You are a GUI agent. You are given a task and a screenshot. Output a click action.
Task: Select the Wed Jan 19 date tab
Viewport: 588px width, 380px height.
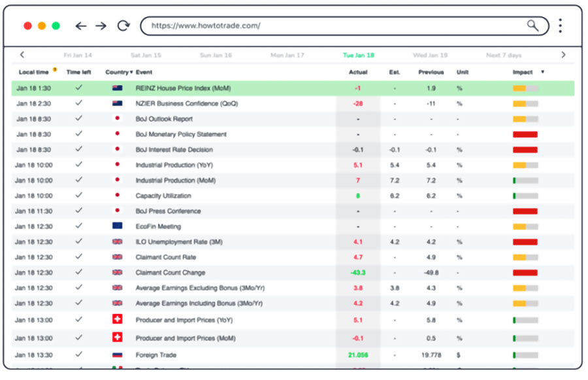pyautogui.click(x=430, y=55)
